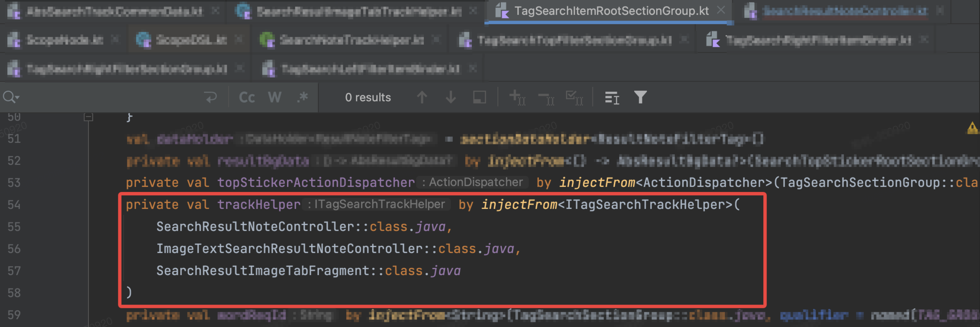Screen dimensions: 980x327
Task: Click the find in selection icon
Action: pyautogui.click(x=479, y=97)
